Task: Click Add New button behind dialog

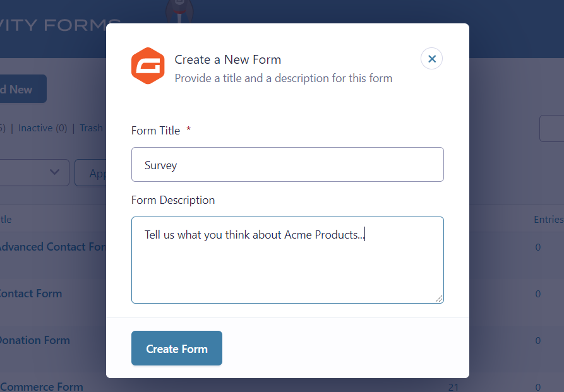Action: pyautogui.click(x=23, y=89)
